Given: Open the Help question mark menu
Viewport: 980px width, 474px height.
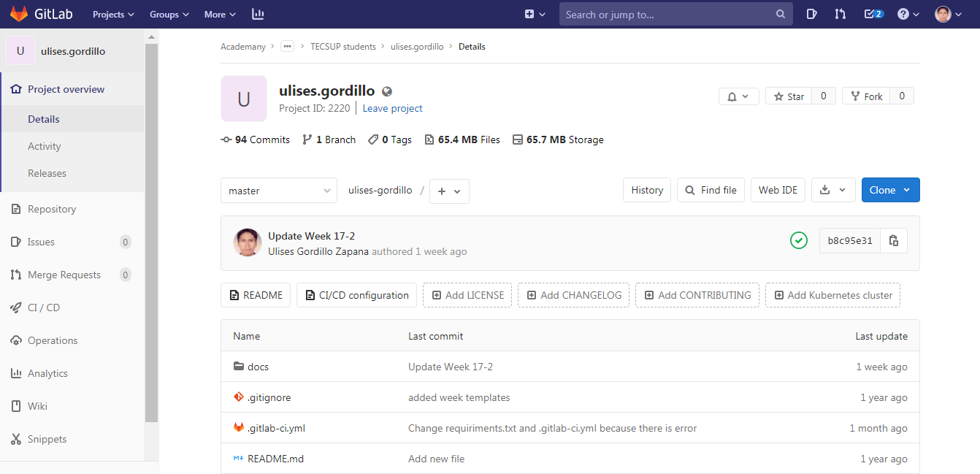Looking at the screenshot, I should 908,14.
